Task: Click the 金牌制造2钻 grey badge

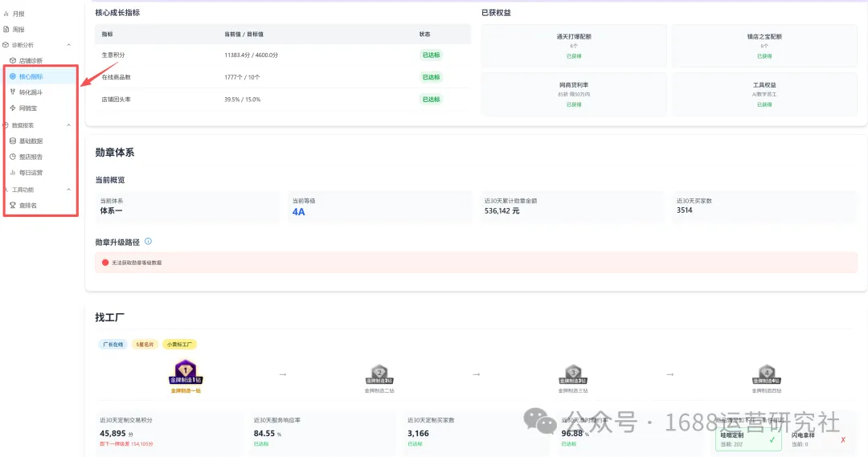Action: (379, 374)
